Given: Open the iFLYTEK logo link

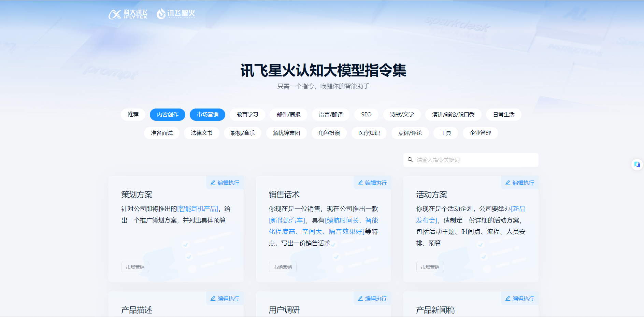Looking at the screenshot, I should click(128, 14).
